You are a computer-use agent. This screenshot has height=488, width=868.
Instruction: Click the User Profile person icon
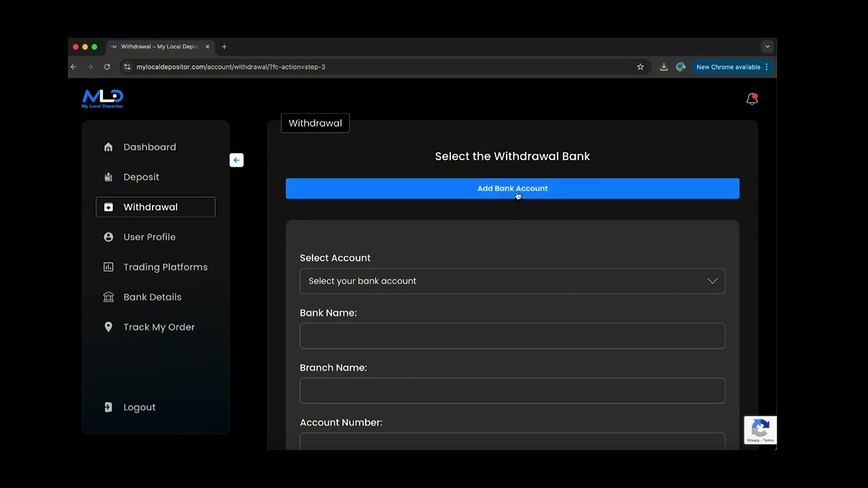(108, 237)
